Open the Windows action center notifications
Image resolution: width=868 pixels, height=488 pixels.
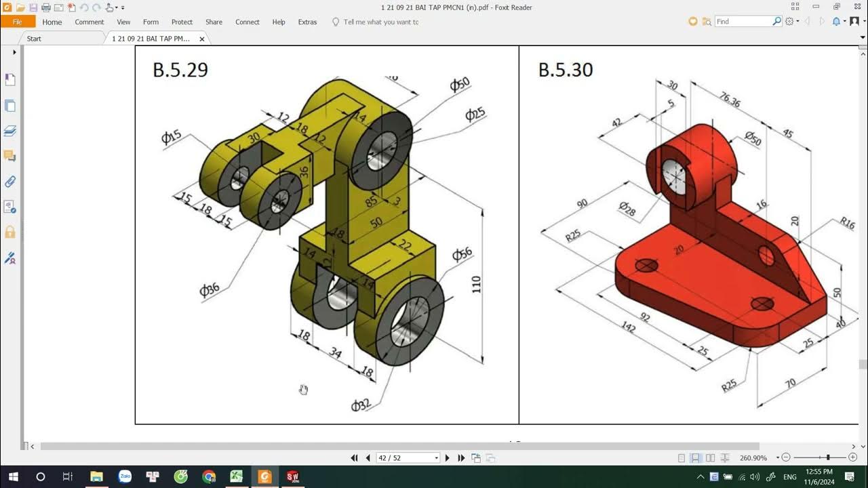click(850, 476)
